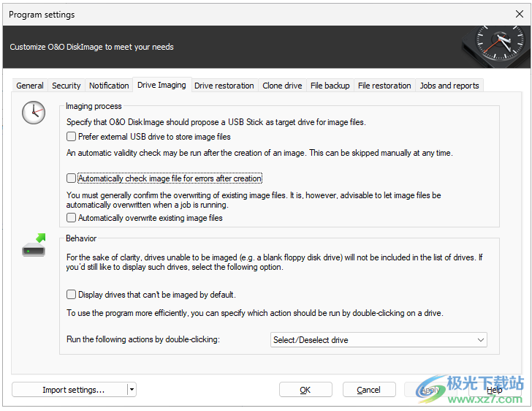This screenshot has height=411, width=532.
Task: Open the Security tab
Action: coord(66,86)
